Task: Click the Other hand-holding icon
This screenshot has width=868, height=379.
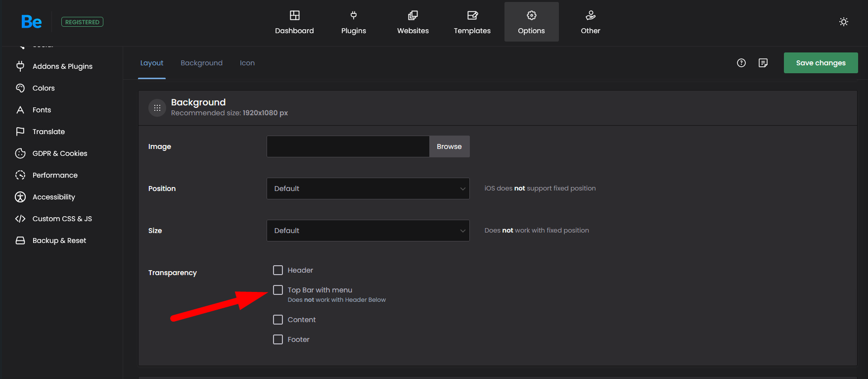Action: pos(591,15)
